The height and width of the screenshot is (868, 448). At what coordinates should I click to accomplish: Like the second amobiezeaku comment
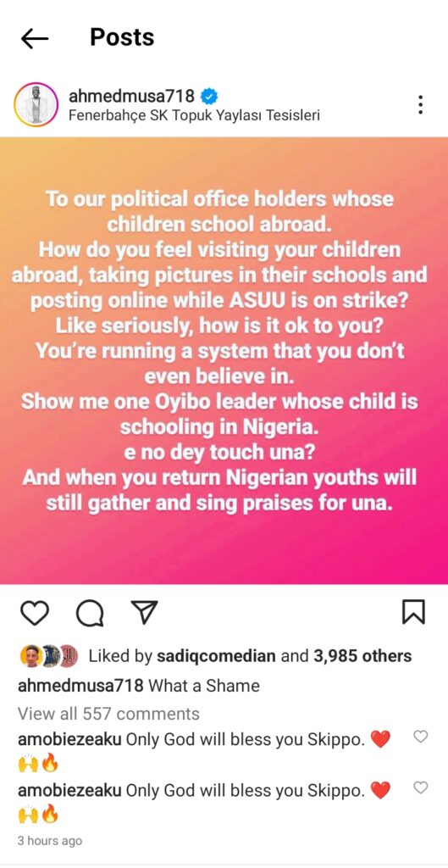[x=421, y=787]
